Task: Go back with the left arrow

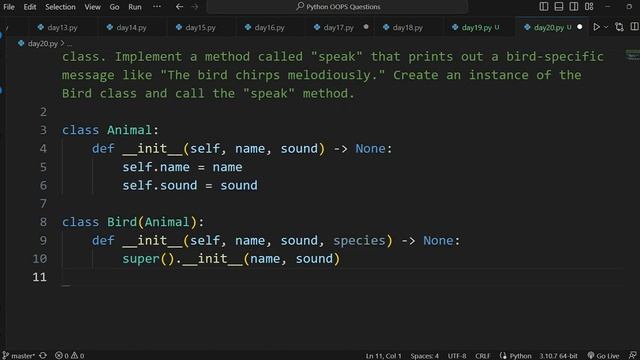Action: click(x=179, y=7)
